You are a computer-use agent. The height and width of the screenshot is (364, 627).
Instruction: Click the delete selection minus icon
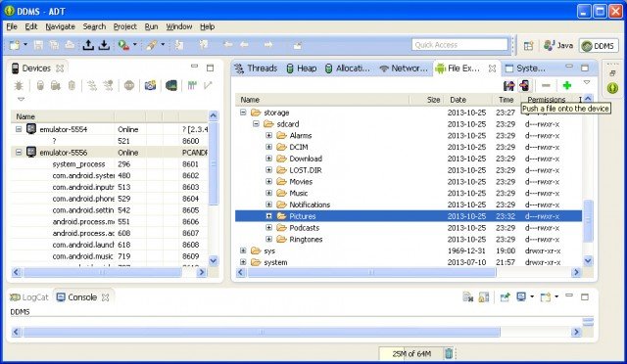tap(546, 85)
